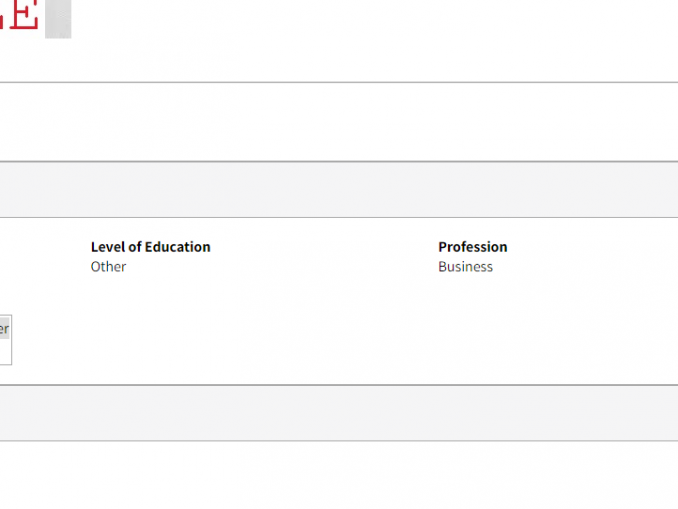Click the Level of Education label

coord(150,247)
